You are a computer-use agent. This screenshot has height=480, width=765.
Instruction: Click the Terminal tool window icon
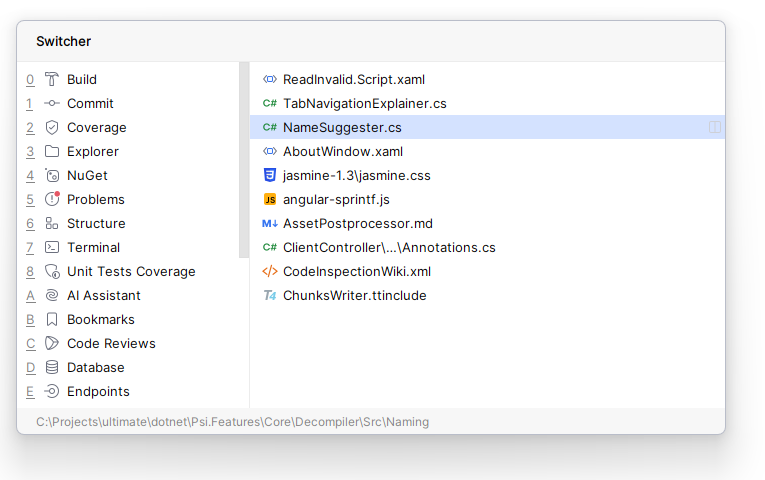click(x=52, y=248)
